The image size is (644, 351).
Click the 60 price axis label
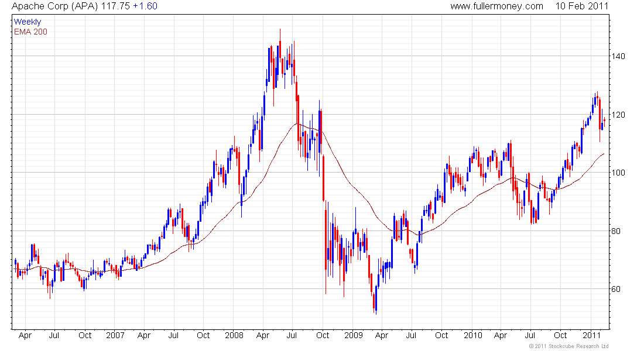616,289
